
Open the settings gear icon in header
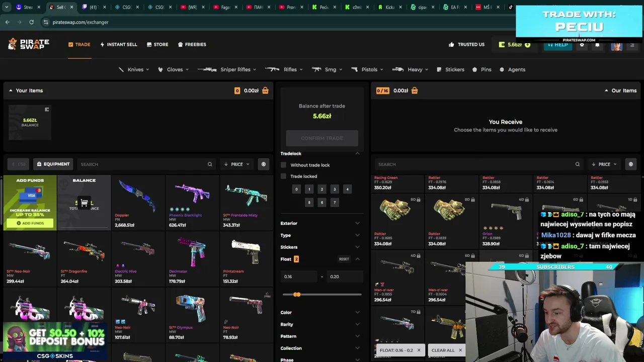[x=582, y=44]
